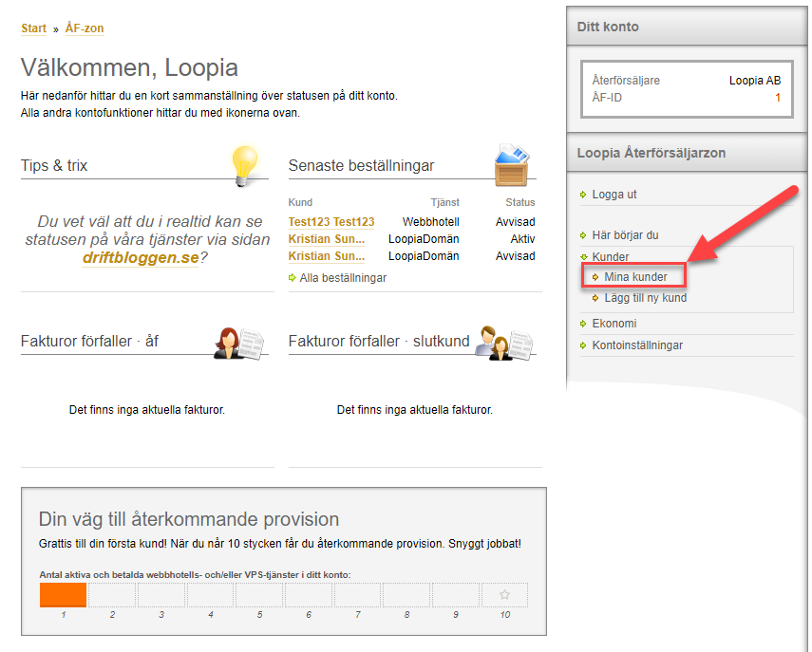The image size is (812, 652).
Task: Click the Avvisad status for Test123 Test123
Action: (515, 222)
